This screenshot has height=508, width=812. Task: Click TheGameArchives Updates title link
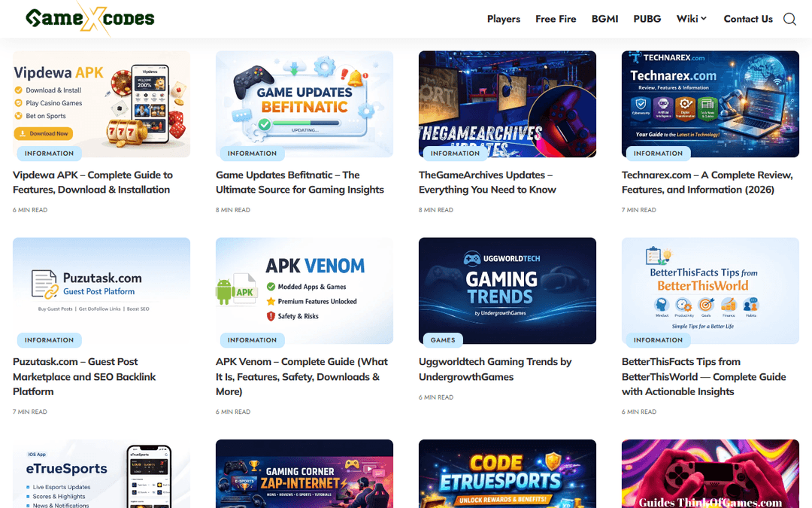click(487, 182)
